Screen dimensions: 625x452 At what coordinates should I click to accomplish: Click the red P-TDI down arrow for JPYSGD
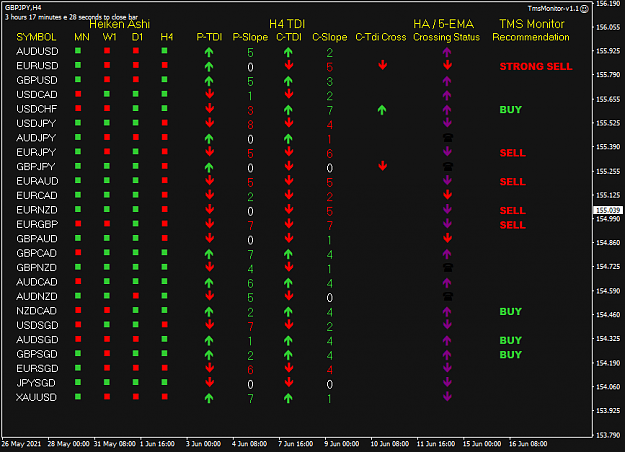(x=209, y=383)
